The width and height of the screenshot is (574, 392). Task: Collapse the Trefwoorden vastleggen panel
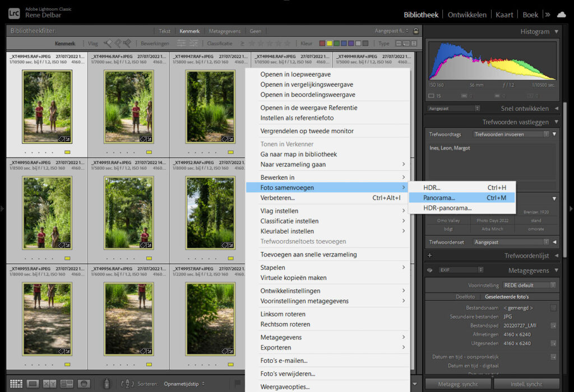coord(557,122)
